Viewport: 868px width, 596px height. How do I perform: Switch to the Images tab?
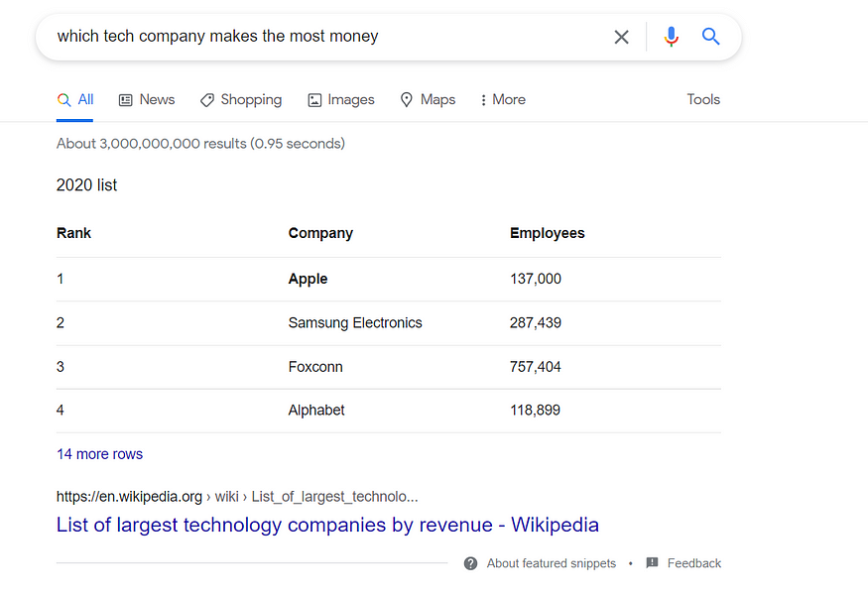click(341, 100)
